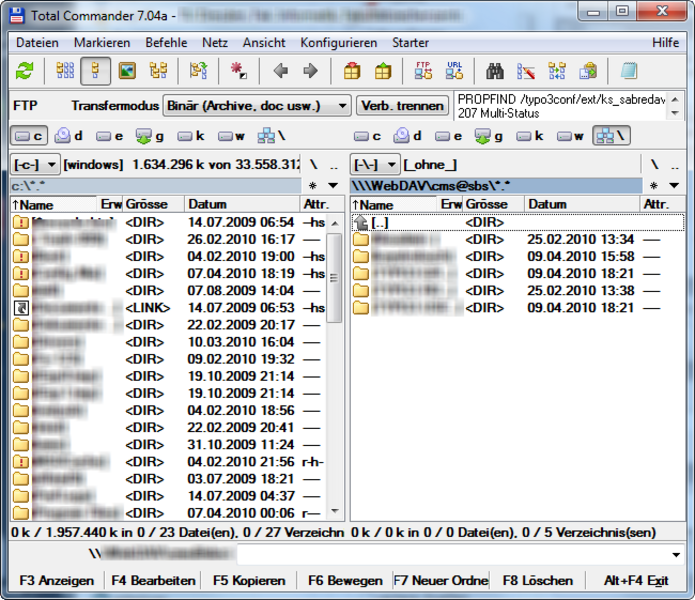
Task: Click the F5 Kopieren button
Action: tap(249, 580)
